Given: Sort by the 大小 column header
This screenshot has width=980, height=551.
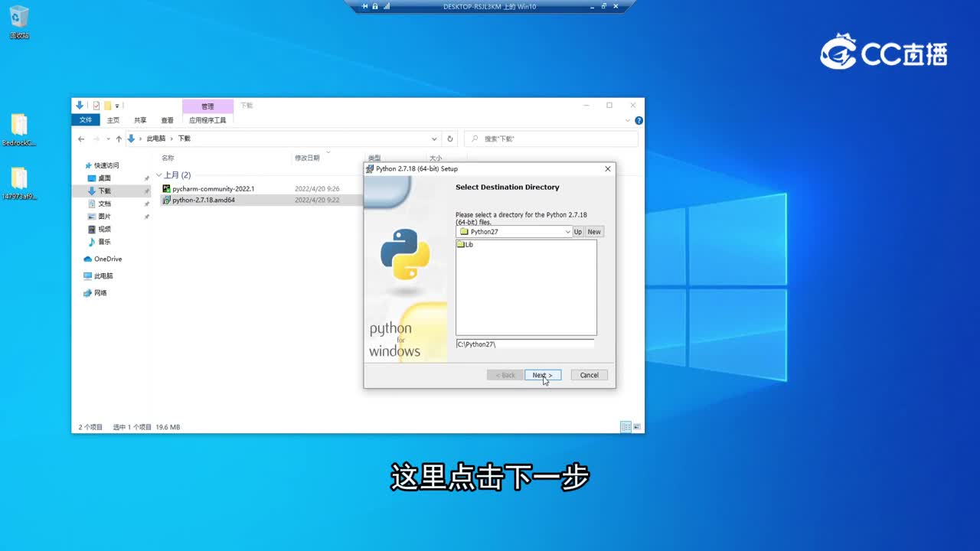Looking at the screenshot, I should click(436, 158).
